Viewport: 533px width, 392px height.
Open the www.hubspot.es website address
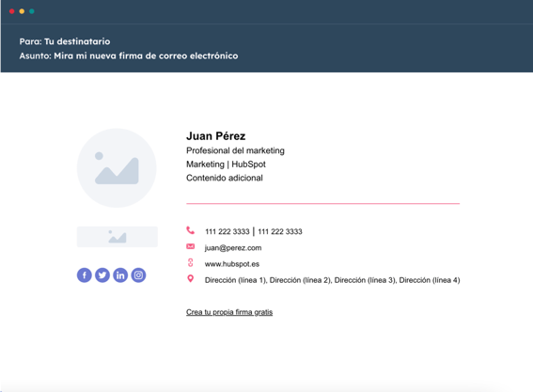[x=232, y=264]
